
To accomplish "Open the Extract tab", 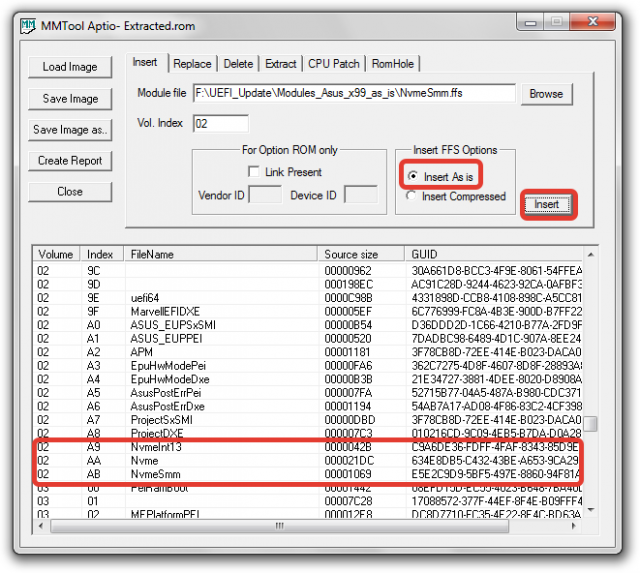I will pos(280,64).
